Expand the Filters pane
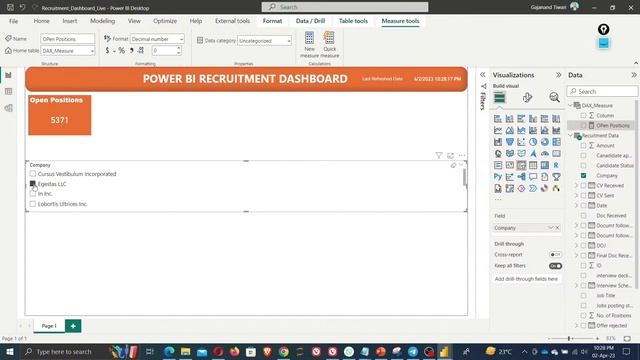Viewport: 640px width, 360px height. point(482,75)
